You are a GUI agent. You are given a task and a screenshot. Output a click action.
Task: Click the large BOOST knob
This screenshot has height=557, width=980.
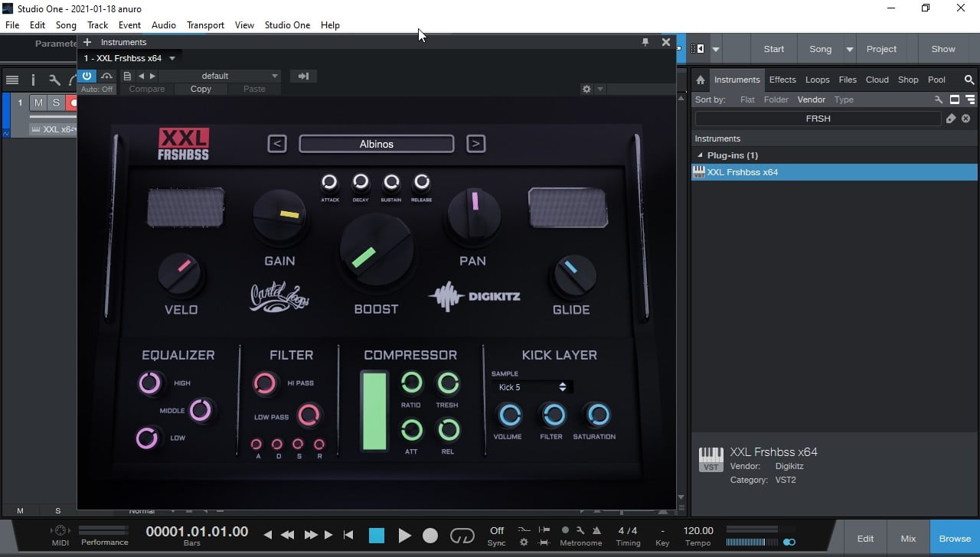pyautogui.click(x=376, y=251)
